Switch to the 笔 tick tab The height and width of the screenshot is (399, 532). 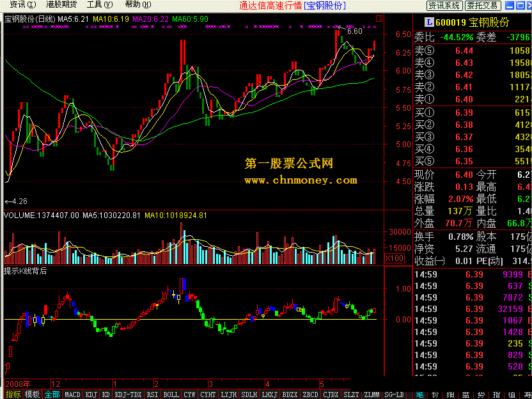[x=420, y=395]
